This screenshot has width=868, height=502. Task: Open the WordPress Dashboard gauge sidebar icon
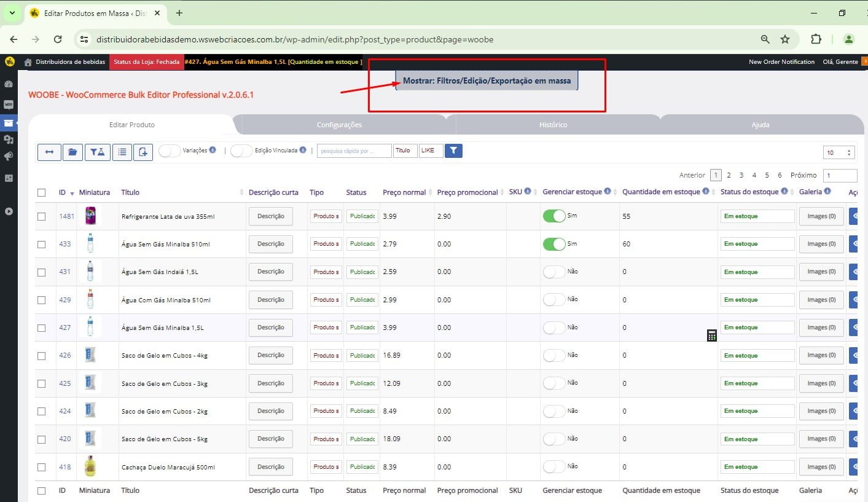tap(9, 84)
